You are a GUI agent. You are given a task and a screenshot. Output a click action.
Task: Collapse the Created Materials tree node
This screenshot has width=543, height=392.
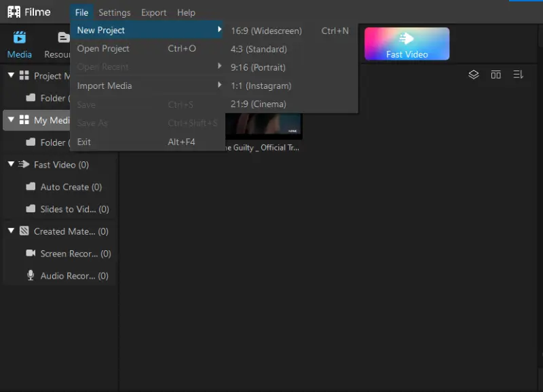click(11, 231)
